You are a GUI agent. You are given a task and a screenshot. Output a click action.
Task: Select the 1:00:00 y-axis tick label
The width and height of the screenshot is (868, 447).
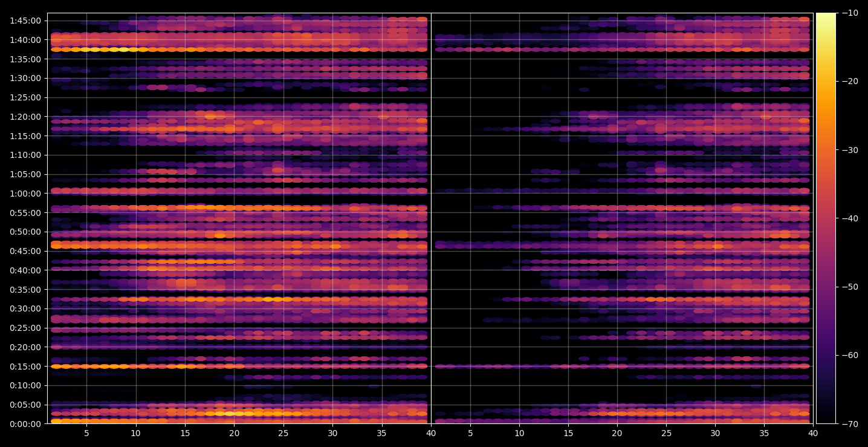pyautogui.click(x=25, y=194)
